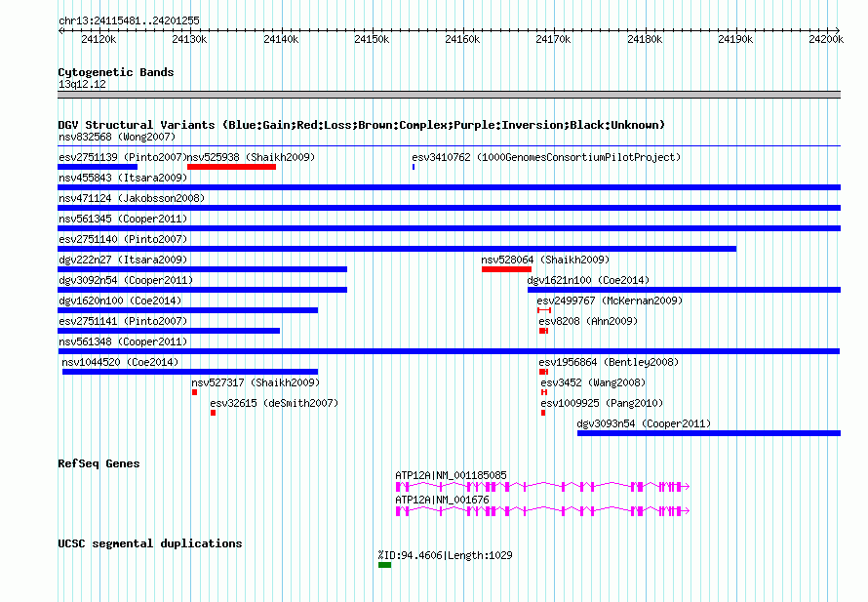The image size is (868, 602).
Task: Click the 24170k ruler tick label
Action: (553, 39)
